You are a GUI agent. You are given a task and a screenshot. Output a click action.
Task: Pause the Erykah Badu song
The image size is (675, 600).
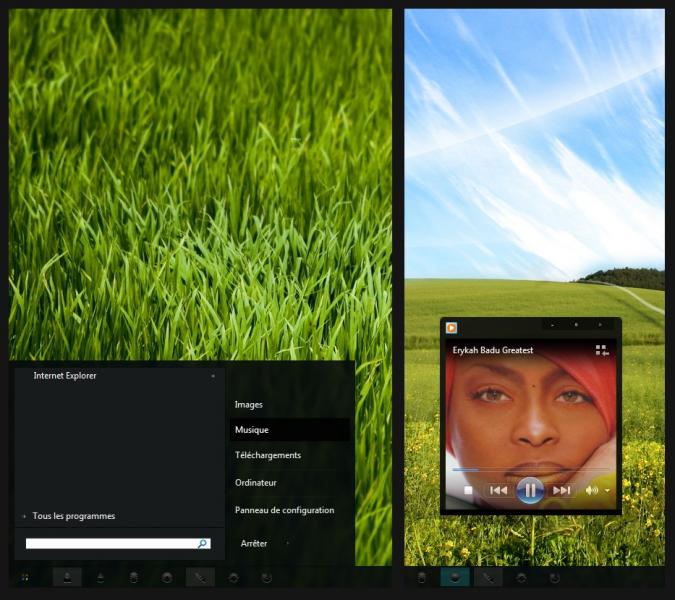click(530, 490)
